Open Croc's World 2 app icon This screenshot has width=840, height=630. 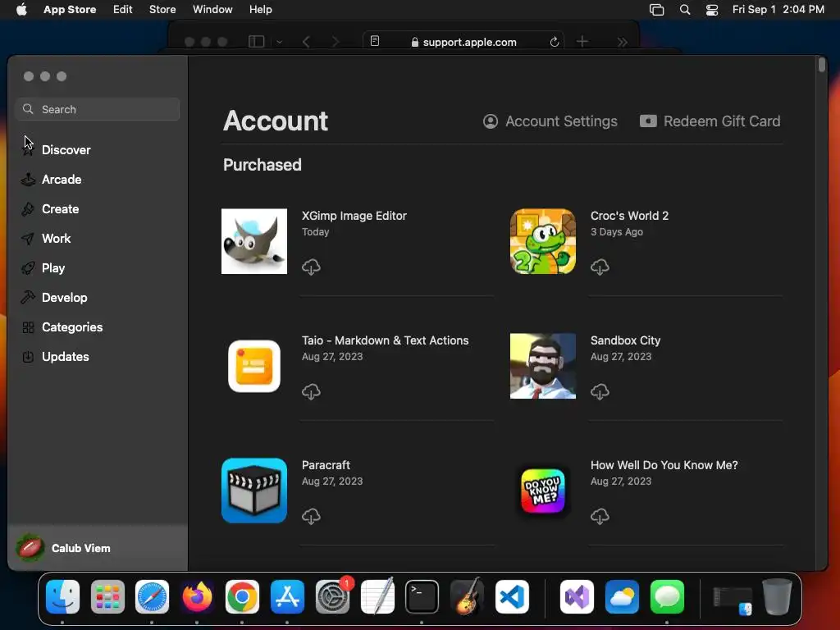point(543,241)
